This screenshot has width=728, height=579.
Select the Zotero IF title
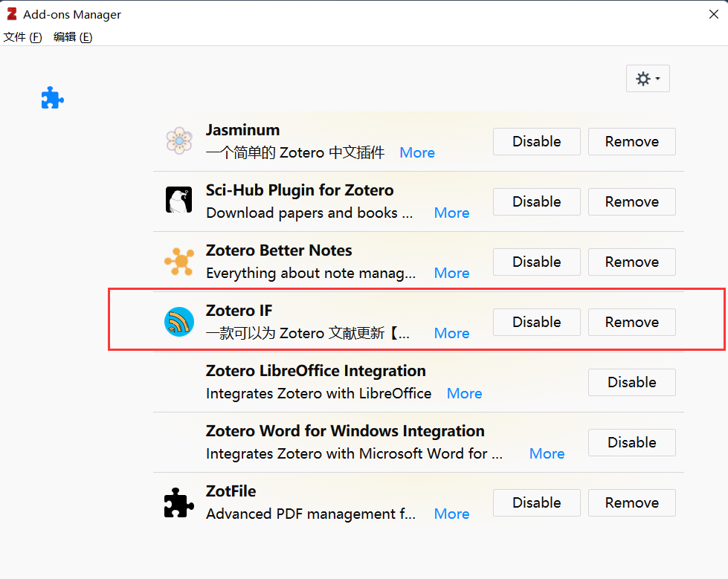coord(239,311)
